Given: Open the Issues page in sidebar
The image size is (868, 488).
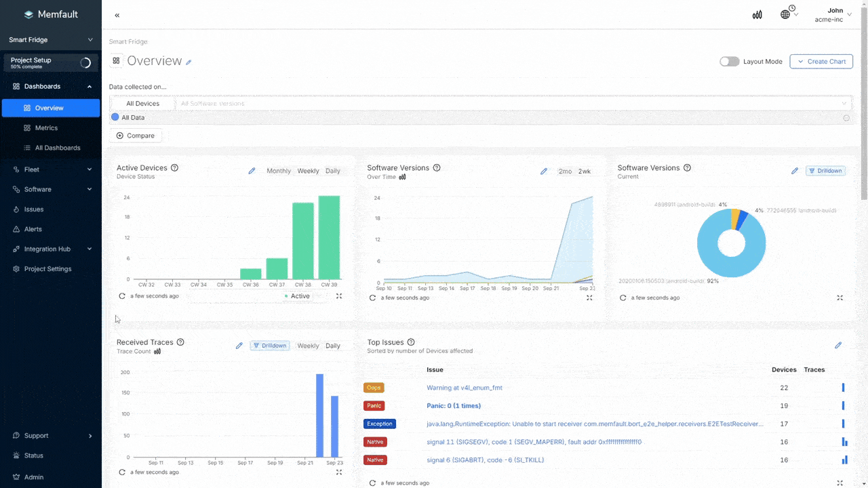Looking at the screenshot, I should point(34,209).
